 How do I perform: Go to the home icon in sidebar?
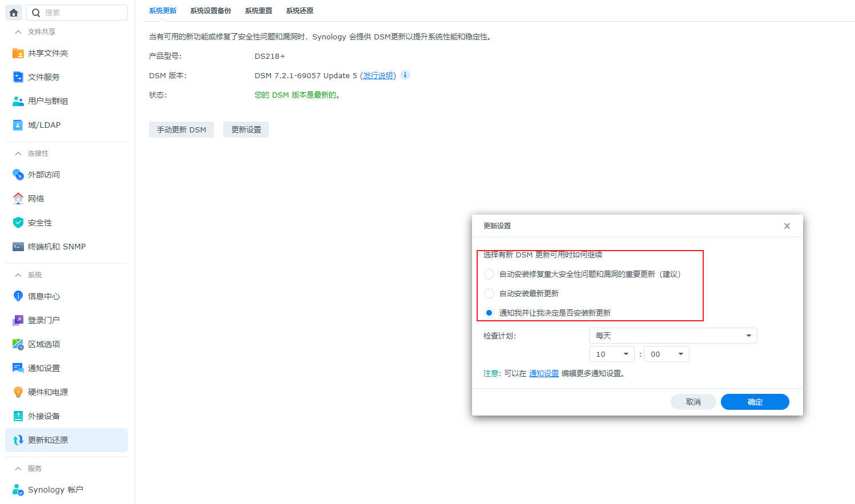(14, 13)
